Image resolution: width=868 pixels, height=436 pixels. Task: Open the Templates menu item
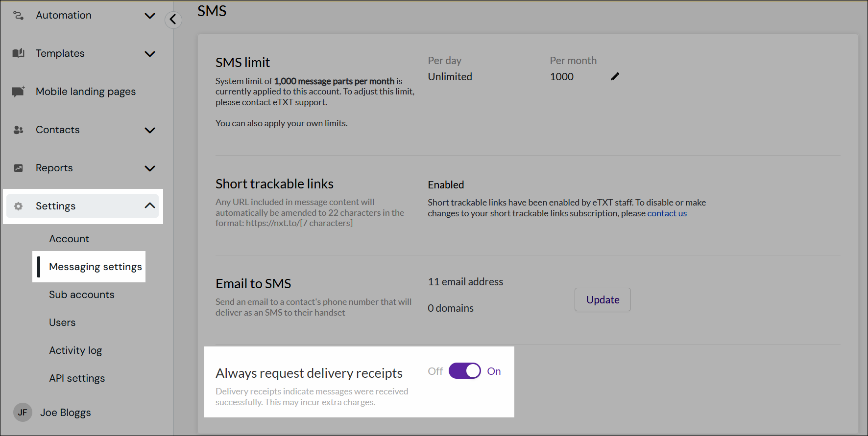tap(60, 53)
